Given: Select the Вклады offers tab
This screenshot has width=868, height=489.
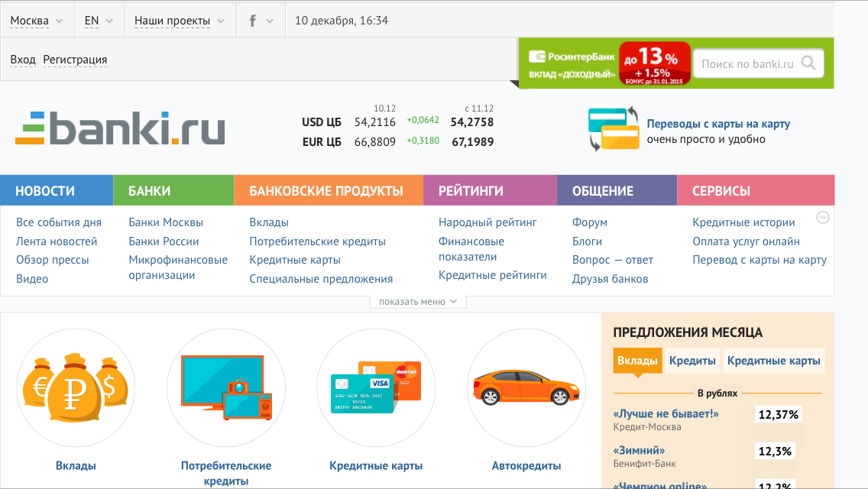Looking at the screenshot, I should tap(637, 361).
